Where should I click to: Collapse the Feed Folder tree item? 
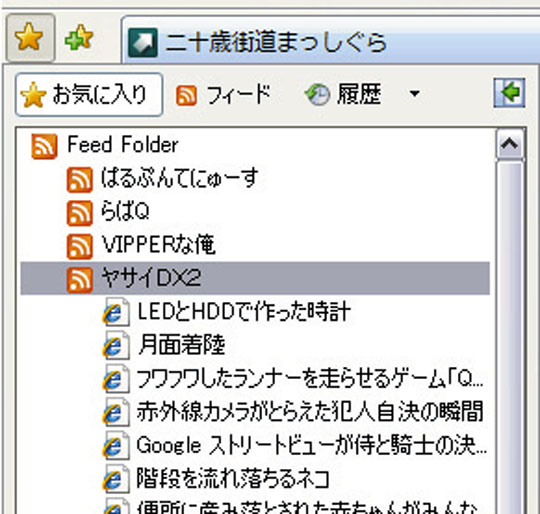[x=123, y=144]
